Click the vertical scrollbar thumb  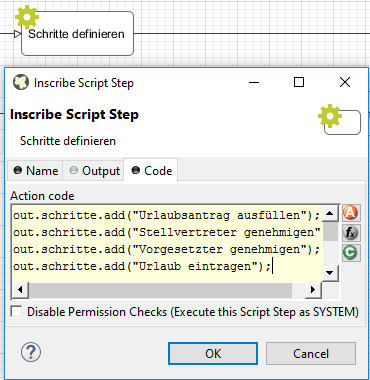[x=330, y=231]
